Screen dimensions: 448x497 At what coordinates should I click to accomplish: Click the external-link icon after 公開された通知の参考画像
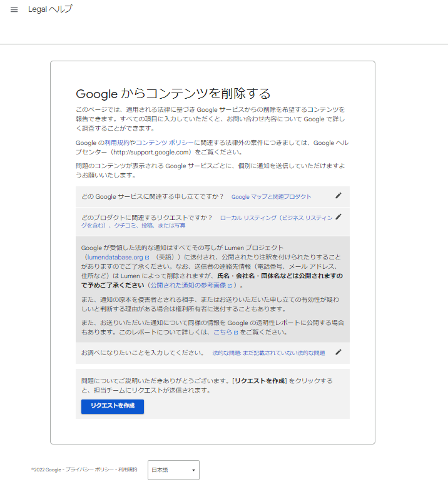pyautogui.click(x=230, y=286)
